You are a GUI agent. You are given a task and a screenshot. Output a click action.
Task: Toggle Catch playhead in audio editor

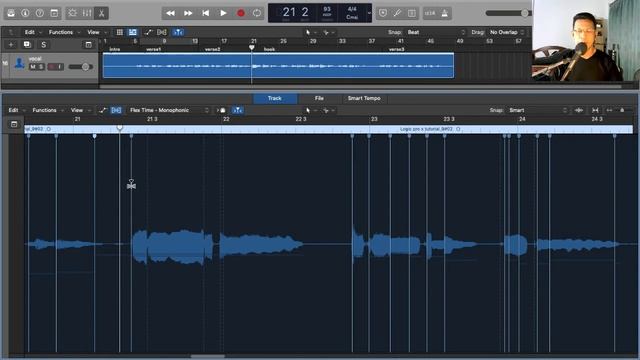[x=238, y=110]
